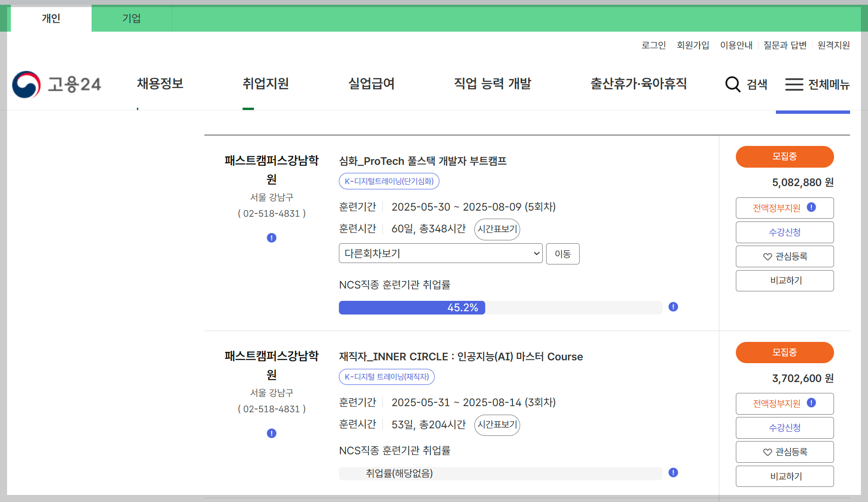The image size is (868, 502).
Task: Open search via magnifier icon 검색
Action: (746, 85)
